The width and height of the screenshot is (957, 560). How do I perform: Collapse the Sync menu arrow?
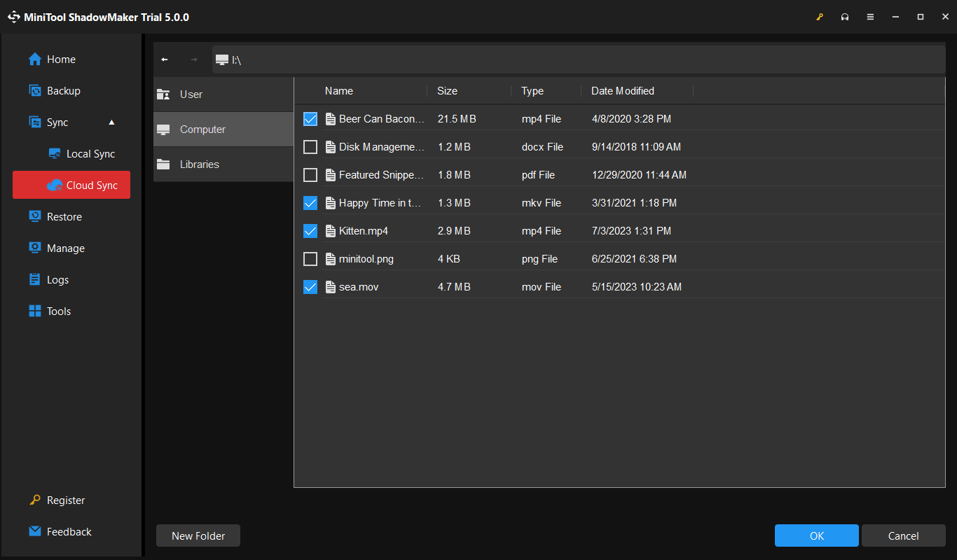coord(111,122)
